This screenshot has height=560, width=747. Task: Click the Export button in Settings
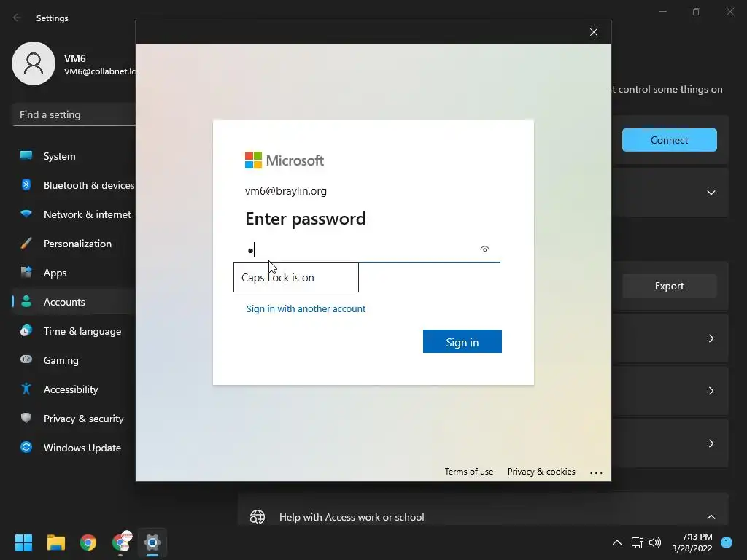670,286
